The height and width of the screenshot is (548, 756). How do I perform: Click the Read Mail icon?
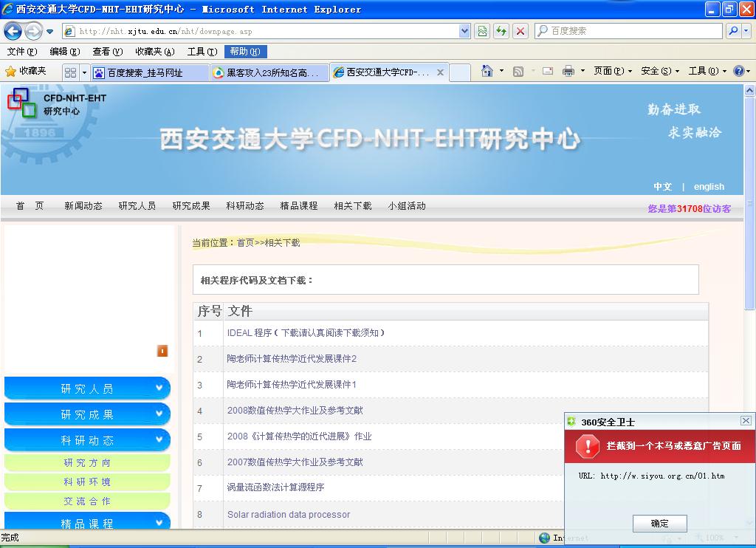point(548,72)
